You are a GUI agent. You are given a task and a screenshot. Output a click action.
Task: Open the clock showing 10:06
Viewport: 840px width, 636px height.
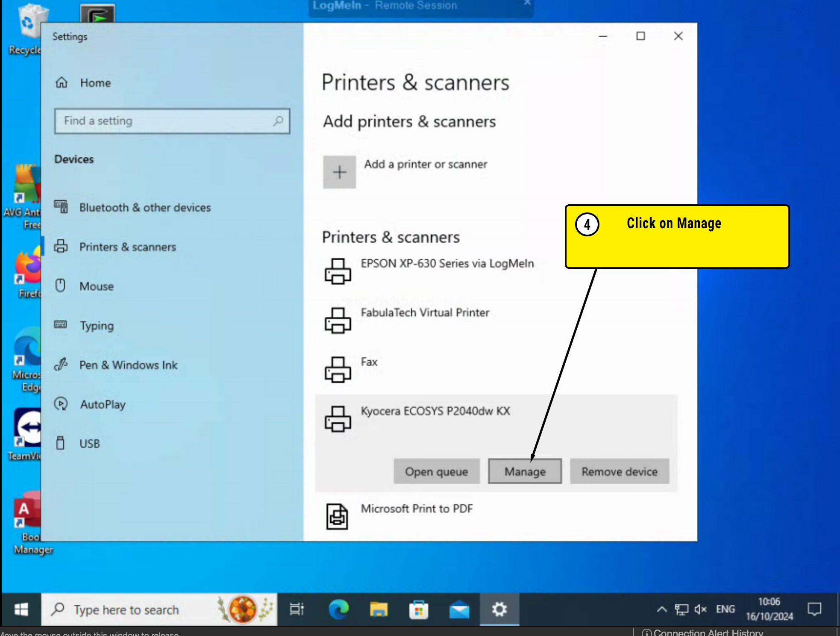[x=770, y=609]
